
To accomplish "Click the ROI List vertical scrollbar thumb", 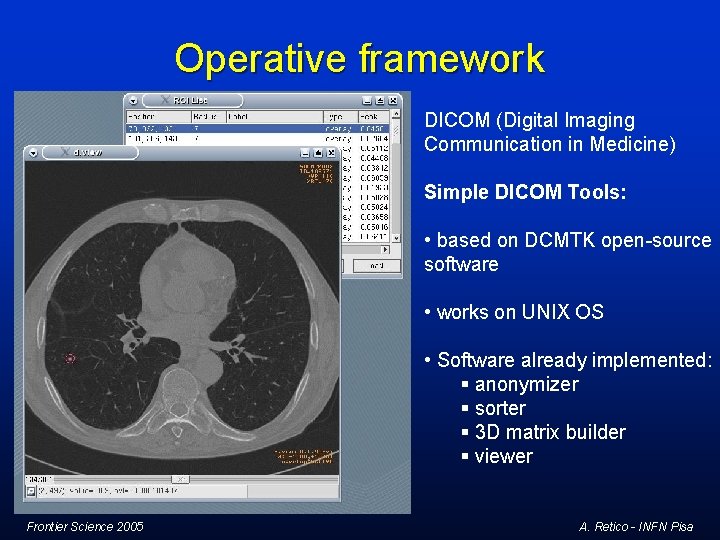I will 396,131.
